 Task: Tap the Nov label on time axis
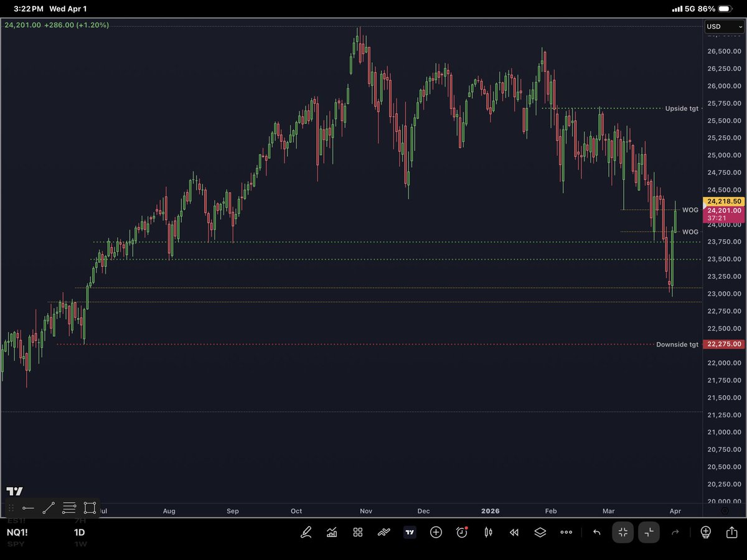(365, 511)
